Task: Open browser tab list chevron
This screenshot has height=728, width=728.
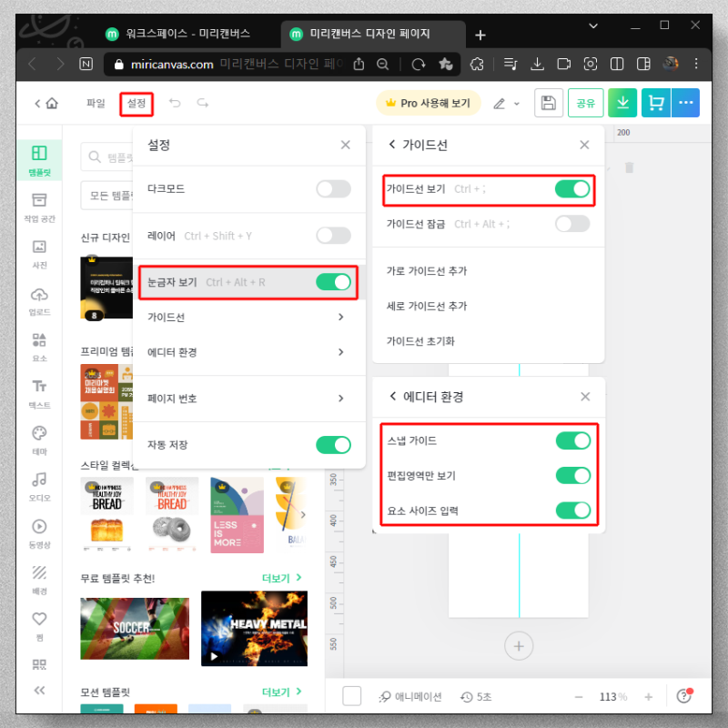Action: click(x=593, y=26)
